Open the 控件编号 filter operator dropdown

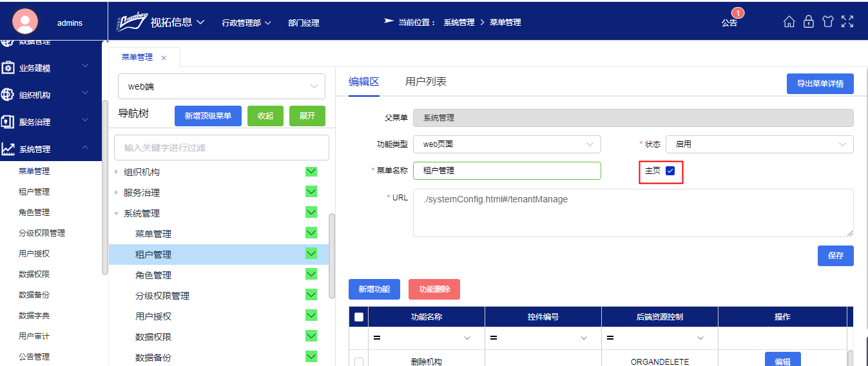[x=584, y=338]
